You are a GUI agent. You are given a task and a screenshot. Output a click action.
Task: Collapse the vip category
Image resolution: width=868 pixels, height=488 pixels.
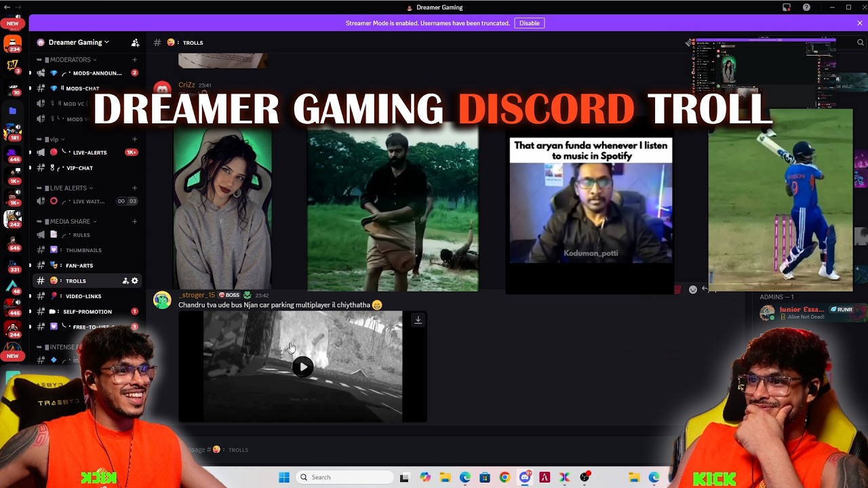54,140
